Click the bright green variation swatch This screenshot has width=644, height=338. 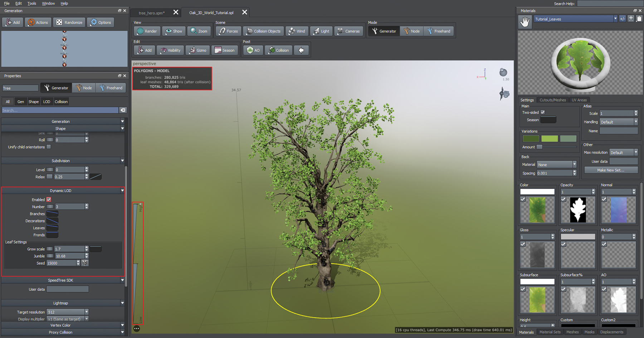click(x=550, y=138)
